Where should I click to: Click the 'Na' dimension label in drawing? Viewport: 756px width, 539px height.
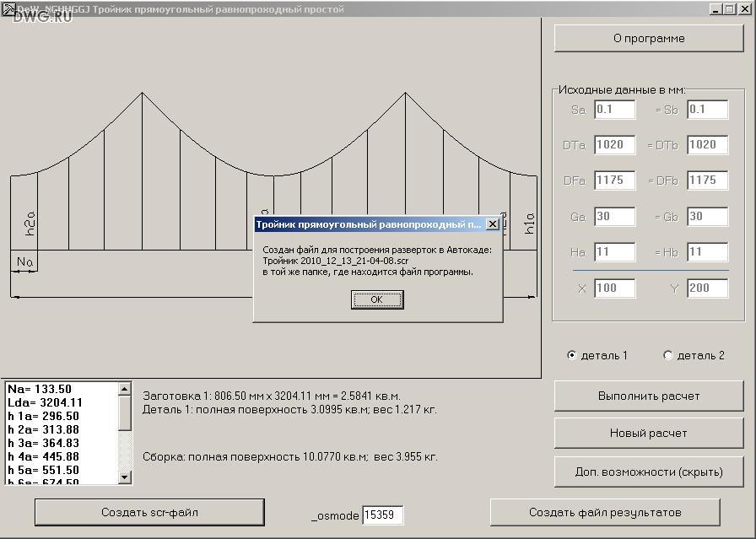(24, 261)
